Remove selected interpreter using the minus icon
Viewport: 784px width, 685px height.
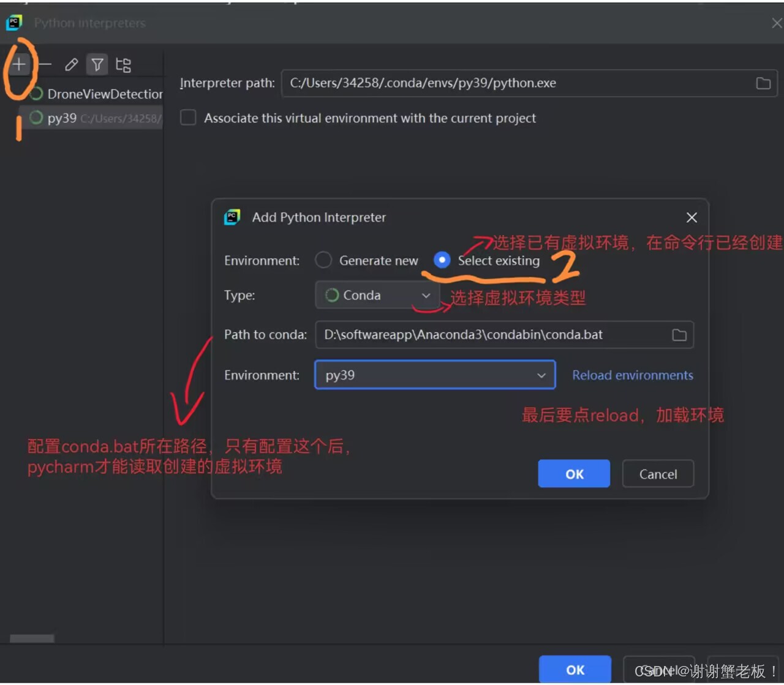click(x=44, y=64)
